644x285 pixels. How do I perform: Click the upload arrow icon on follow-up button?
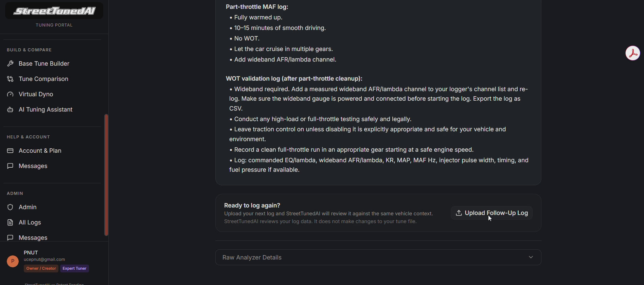[x=459, y=213]
